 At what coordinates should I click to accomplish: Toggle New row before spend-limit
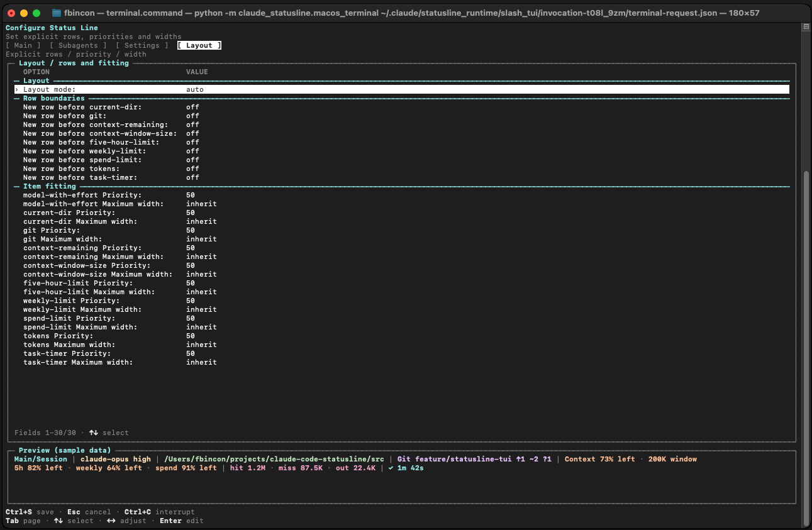401,160
